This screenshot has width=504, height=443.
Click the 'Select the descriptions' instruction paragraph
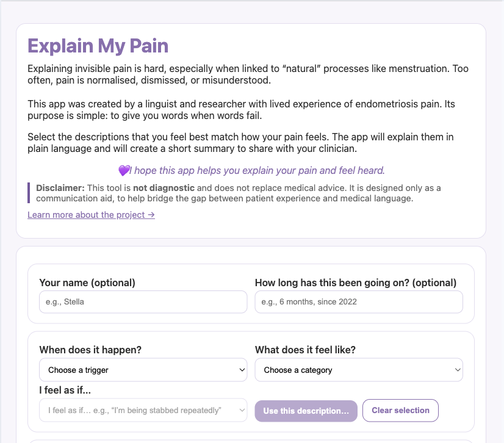[x=240, y=143]
